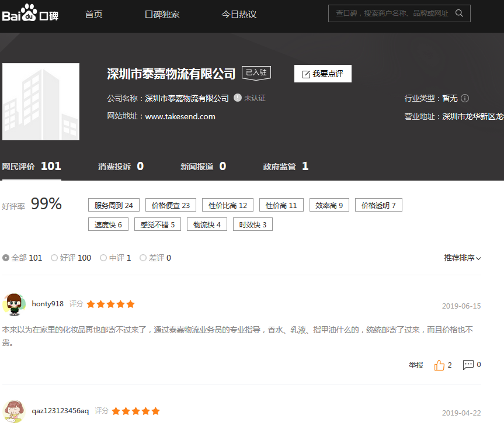Click the industry type info icon
Image resolution: width=504 pixels, height=429 pixels.
coord(465,98)
